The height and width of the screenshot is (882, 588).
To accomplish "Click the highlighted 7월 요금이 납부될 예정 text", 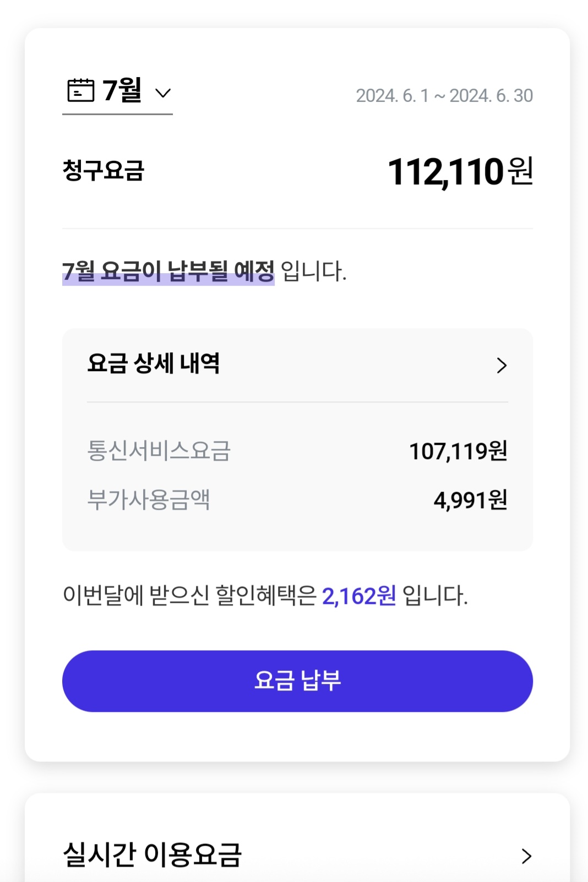I will coord(168,271).
